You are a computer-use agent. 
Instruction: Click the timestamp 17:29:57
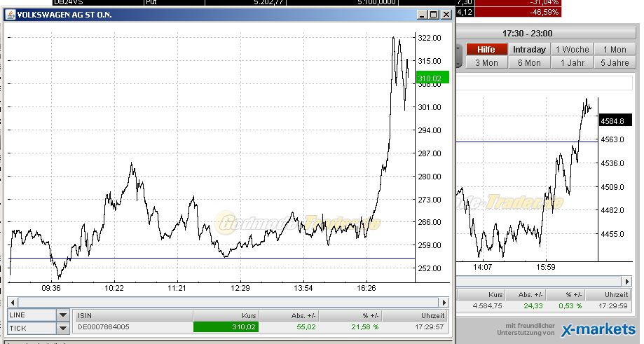(x=429, y=327)
